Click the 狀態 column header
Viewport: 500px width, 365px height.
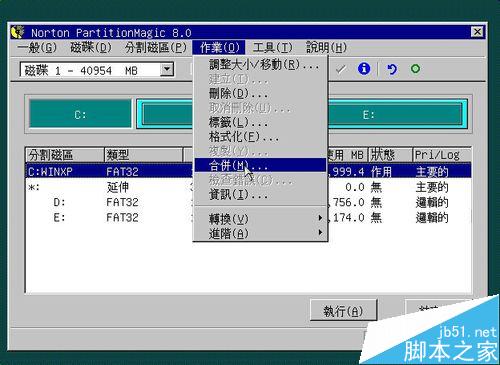[390, 155]
